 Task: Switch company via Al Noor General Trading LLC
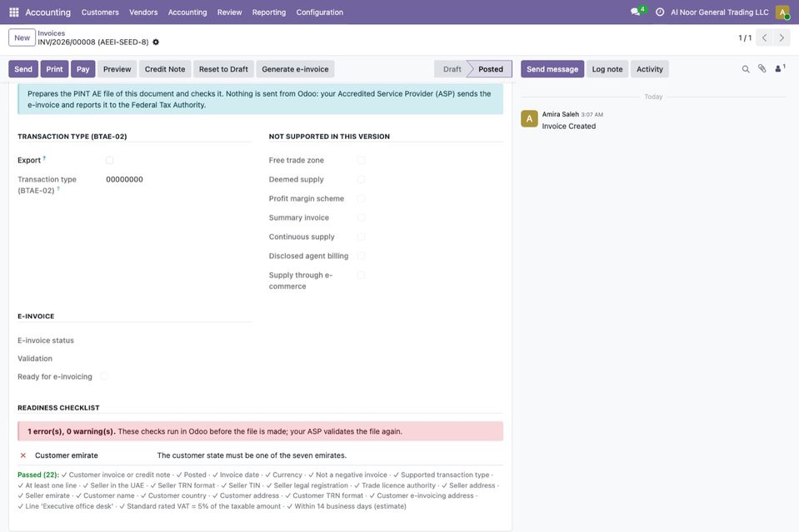coord(720,12)
